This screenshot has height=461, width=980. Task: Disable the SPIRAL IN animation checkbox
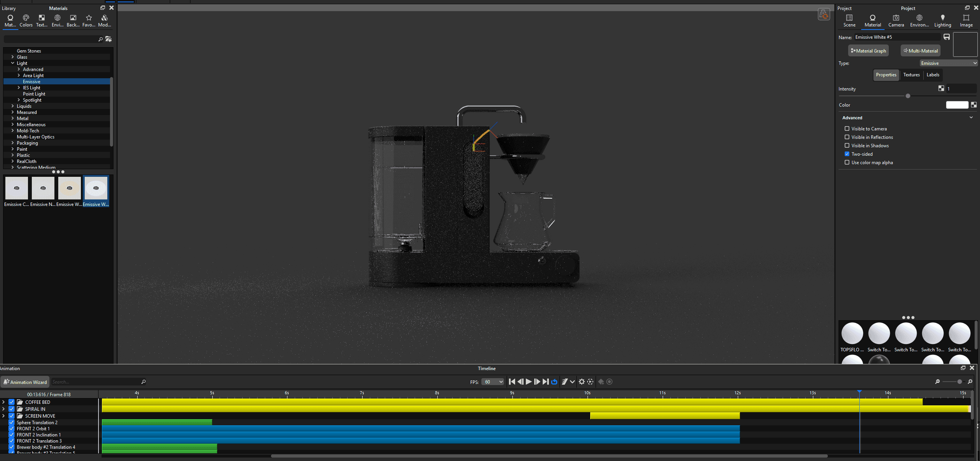pos(11,409)
